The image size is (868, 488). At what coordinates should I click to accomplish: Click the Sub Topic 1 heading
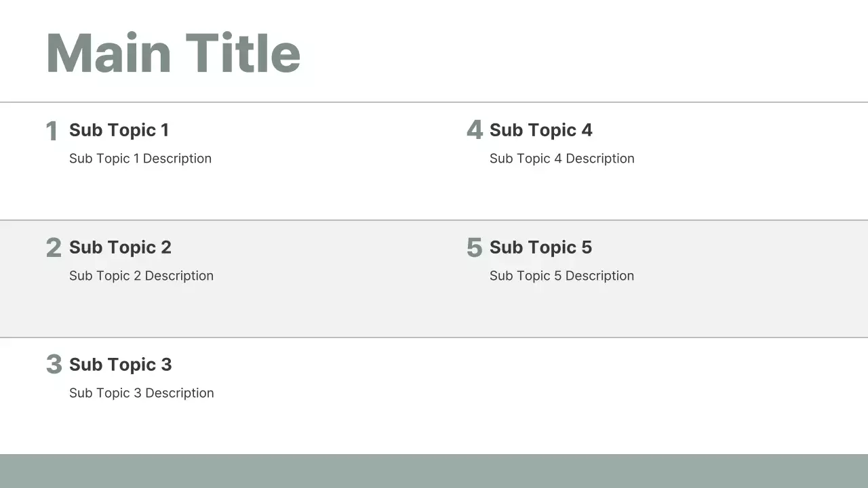(x=119, y=130)
